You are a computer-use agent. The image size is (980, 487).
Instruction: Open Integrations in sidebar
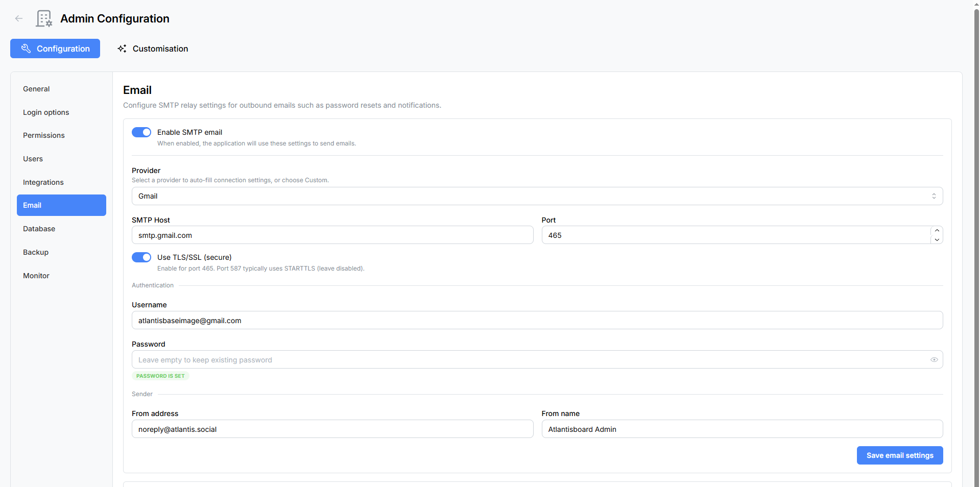click(61, 182)
